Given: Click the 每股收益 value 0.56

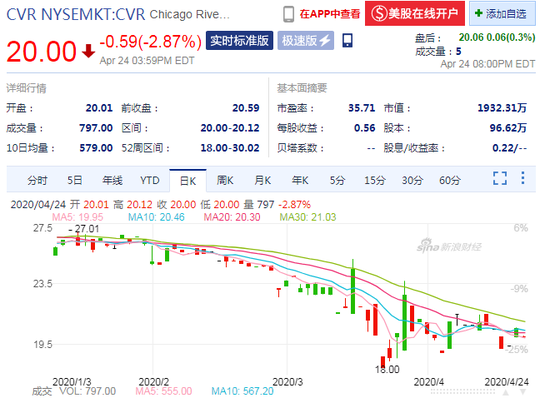Looking at the screenshot, I should coord(365,128).
